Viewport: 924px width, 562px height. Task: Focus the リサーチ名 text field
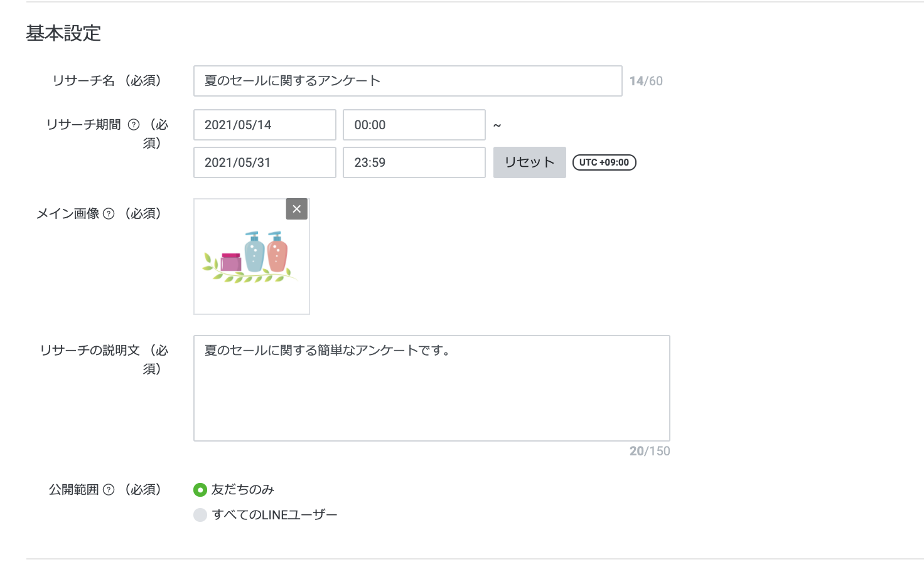point(407,81)
